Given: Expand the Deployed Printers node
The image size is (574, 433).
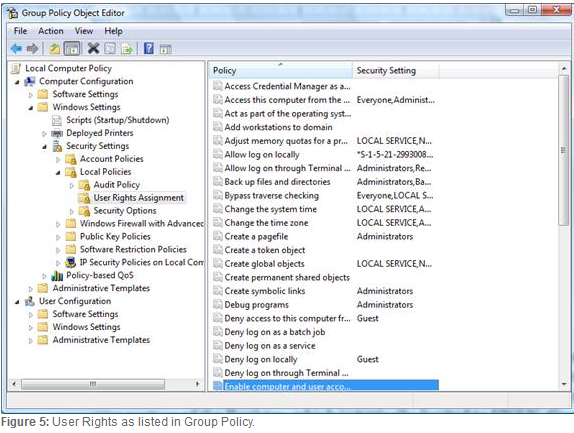Looking at the screenshot, I should point(44,134).
